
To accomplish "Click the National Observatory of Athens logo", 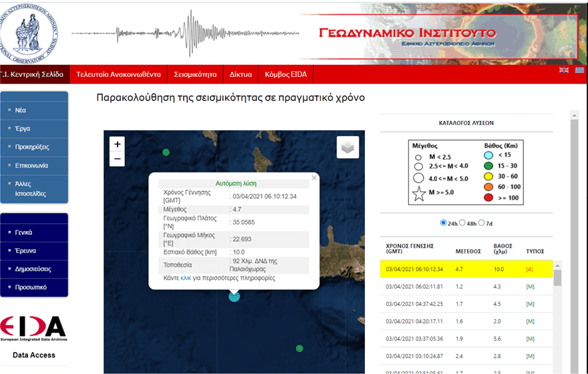I will click(x=30, y=32).
